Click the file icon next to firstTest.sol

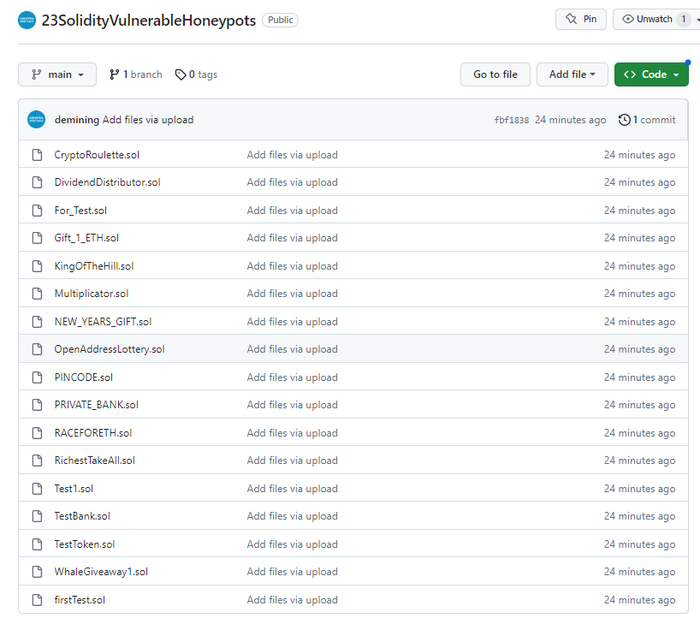pos(37,600)
